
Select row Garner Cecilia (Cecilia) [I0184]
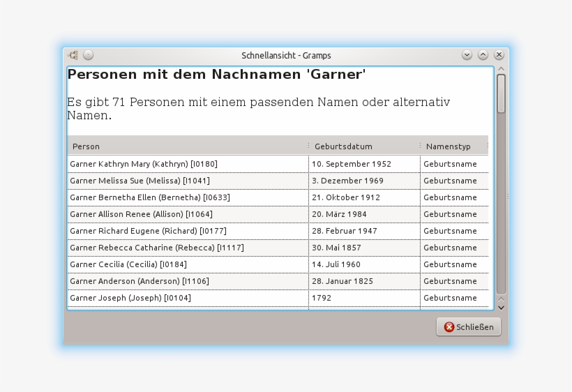278,265
